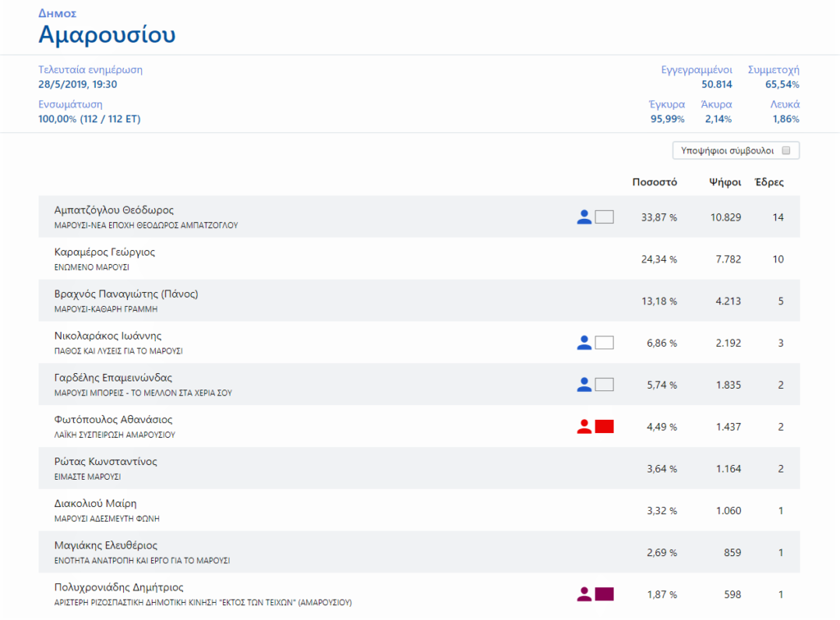Click the red person icon for Φωτόπουλος Αθανάσιος
Viewport: 840px width, 620px height.
point(584,426)
